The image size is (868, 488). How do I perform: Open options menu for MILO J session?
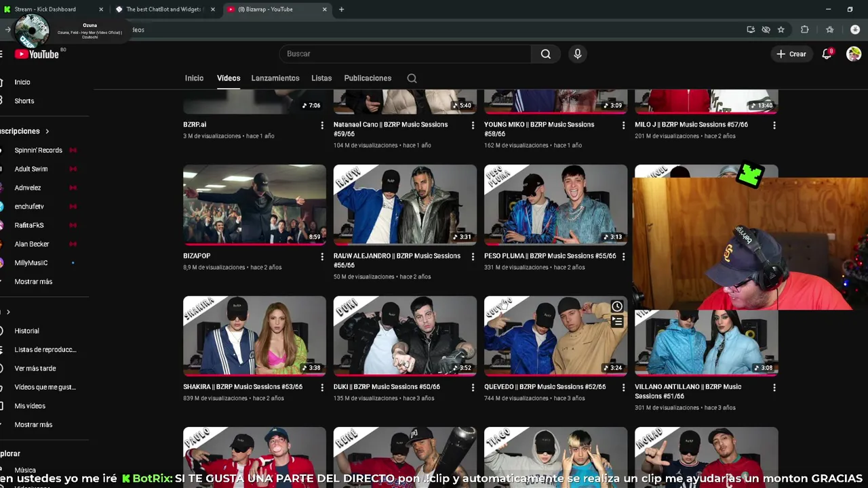click(774, 125)
